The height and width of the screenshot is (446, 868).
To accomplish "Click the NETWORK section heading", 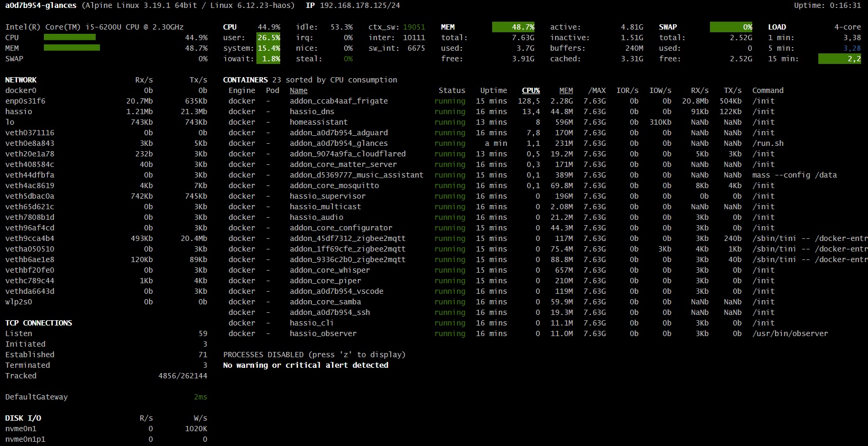I will 21,80.
